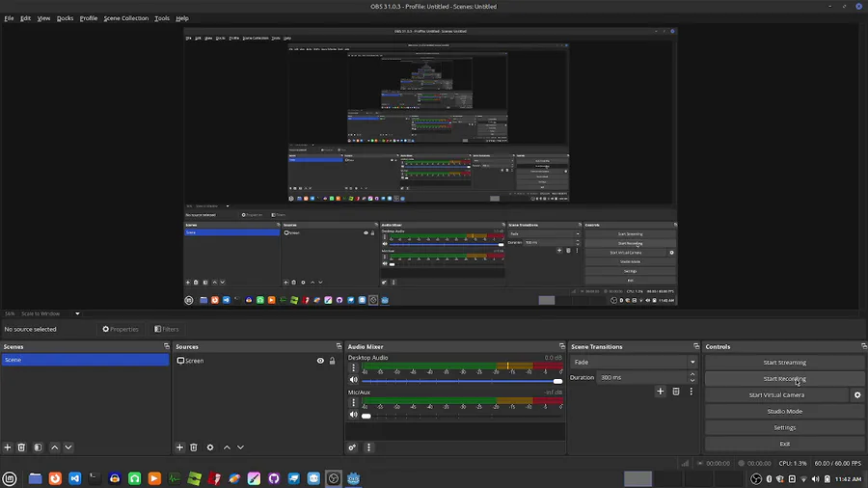Open the Help menu
Screen dimensions: 868x488
click(x=182, y=18)
